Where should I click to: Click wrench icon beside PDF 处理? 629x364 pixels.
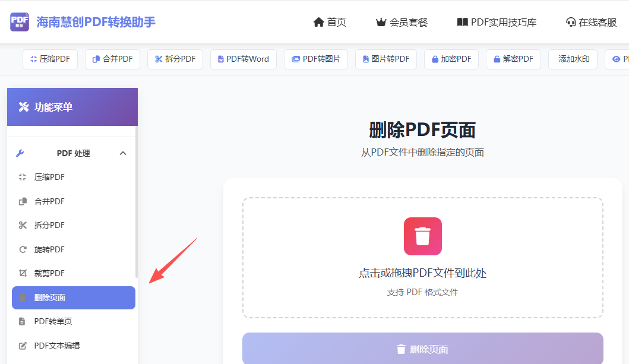point(20,153)
